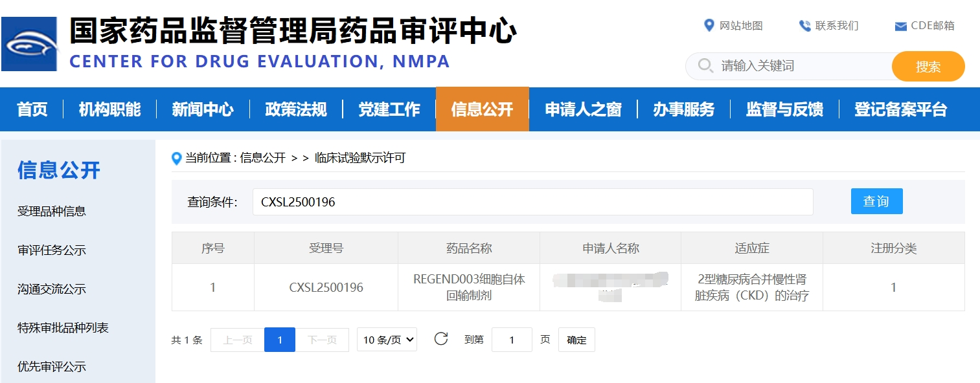Click the contact us phone icon

(x=804, y=26)
